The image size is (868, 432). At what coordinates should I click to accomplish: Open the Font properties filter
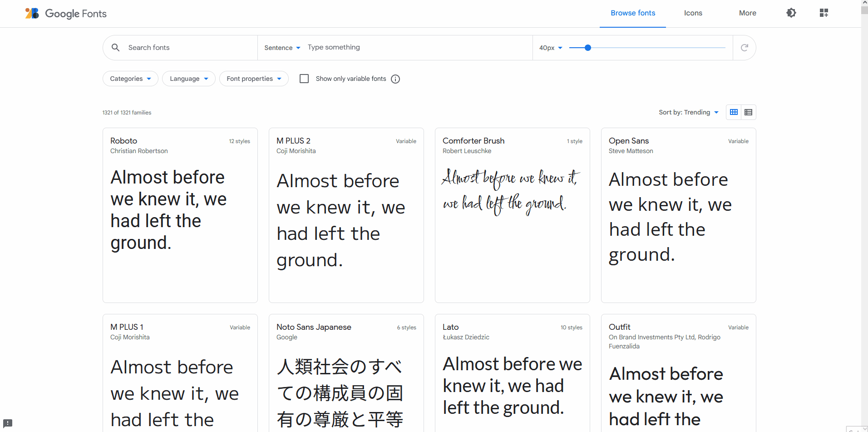click(x=253, y=78)
